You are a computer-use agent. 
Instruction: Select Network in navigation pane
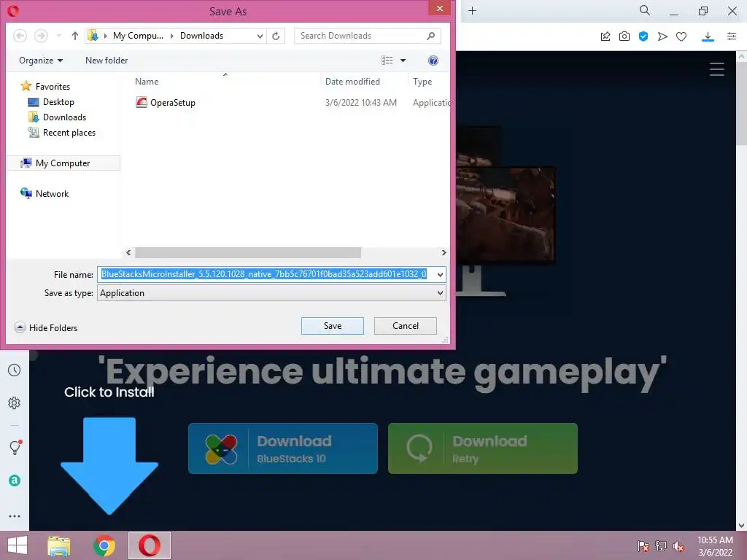[x=44, y=193]
